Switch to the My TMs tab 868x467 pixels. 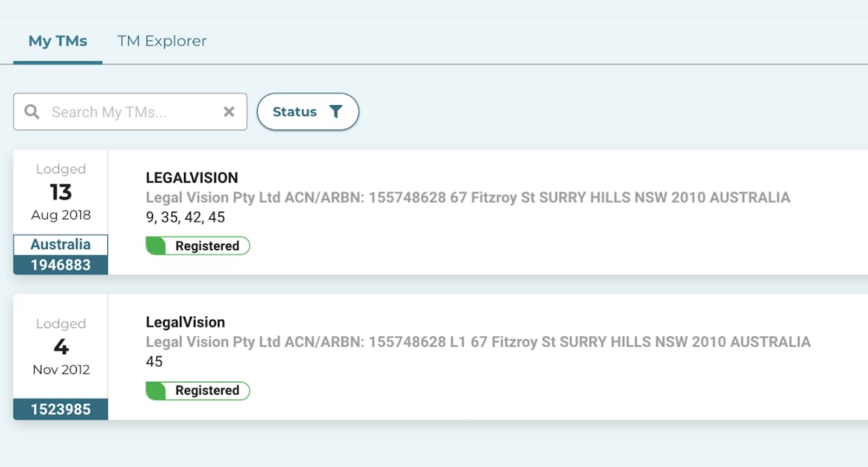pyautogui.click(x=58, y=41)
